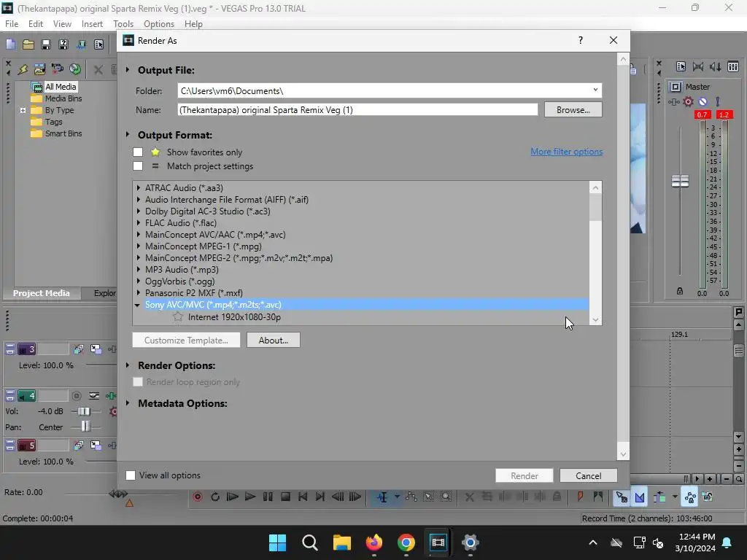Switch to the Project Media tab
This screenshot has width=747, height=560.
tap(41, 293)
